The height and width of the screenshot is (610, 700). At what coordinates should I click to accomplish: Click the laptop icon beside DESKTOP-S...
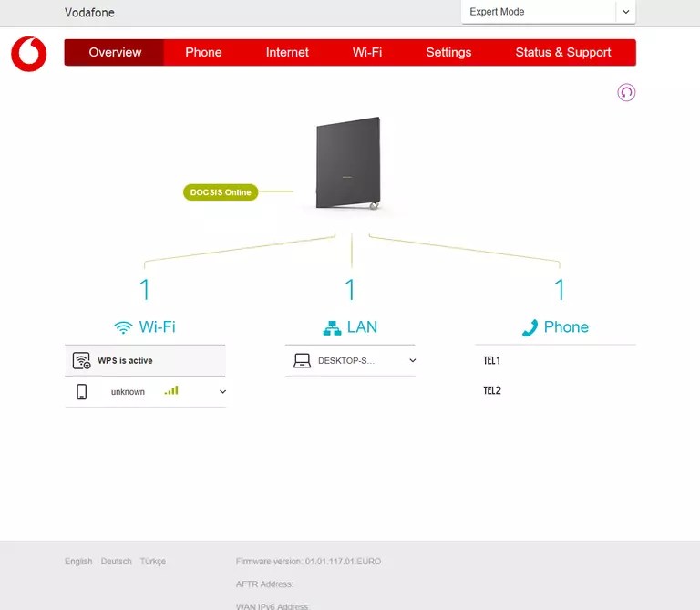pos(302,360)
